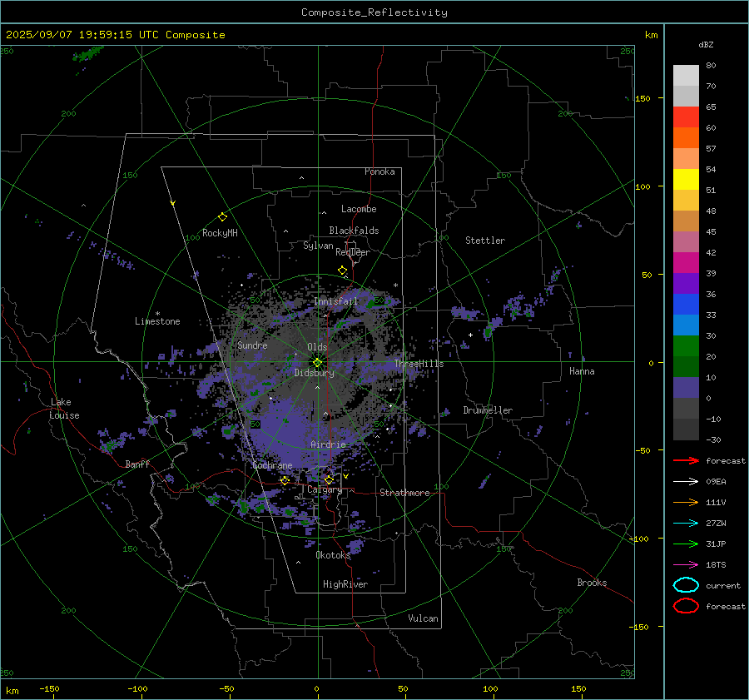This screenshot has height=700, width=749.
Task: Select the magenta 39-42 dBZ color swatch
Action: click(686, 263)
